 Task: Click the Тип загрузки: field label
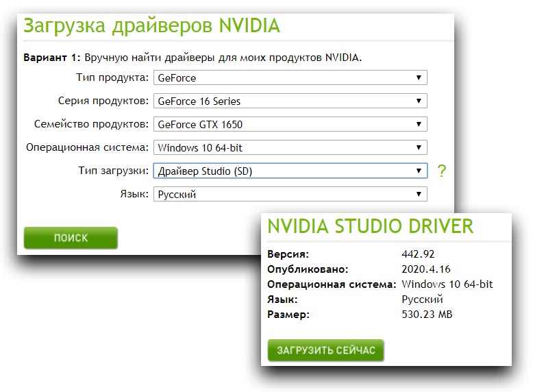pos(114,171)
